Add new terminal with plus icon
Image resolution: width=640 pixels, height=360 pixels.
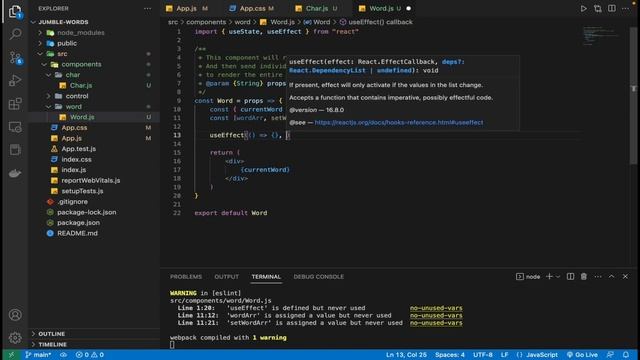(x=549, y=276)
